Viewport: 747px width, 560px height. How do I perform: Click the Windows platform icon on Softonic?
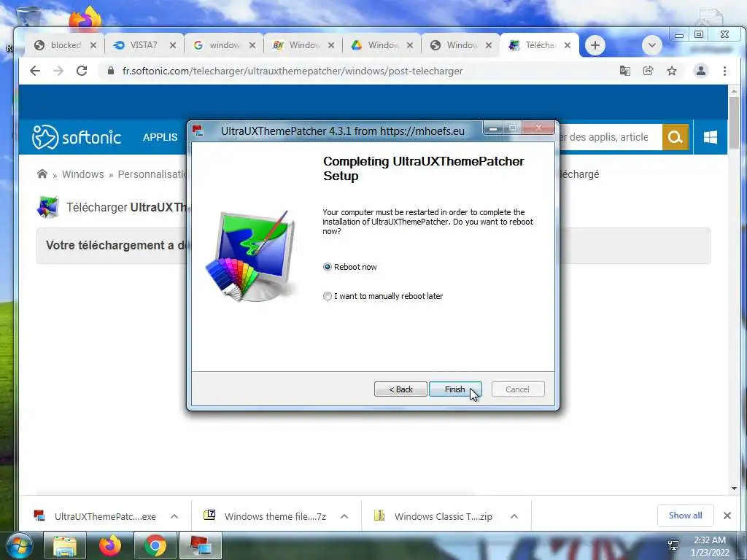[x=711, y=137]
